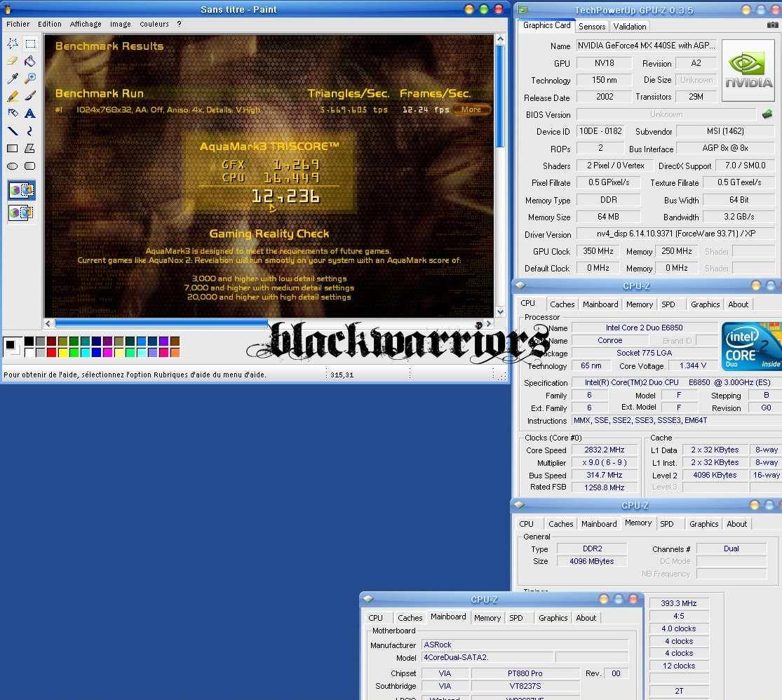Choose the Fill With Color bucket tool
The image size is (782, 700).
[30, 61]
